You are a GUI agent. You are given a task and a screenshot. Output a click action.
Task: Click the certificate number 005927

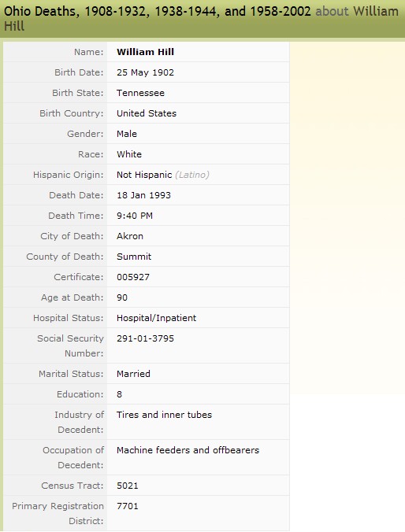(x=133, y=277)
